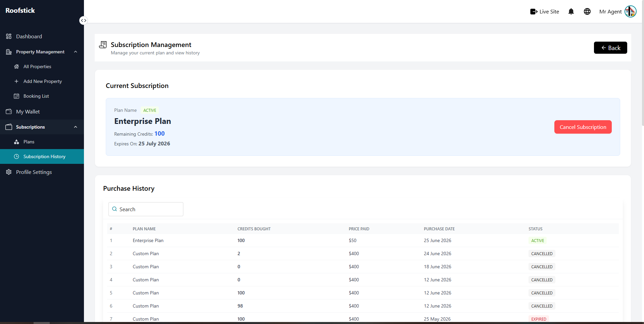Image resolution: width=644 pixels, height=324 pixels.
Task: Click the Property Management building icon
Action: pos(9,52)
